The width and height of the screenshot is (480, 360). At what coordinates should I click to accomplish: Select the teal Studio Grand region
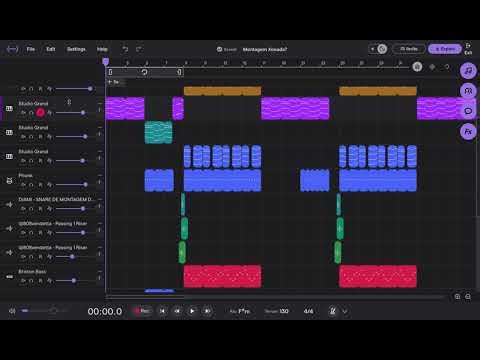pos(159,132)
